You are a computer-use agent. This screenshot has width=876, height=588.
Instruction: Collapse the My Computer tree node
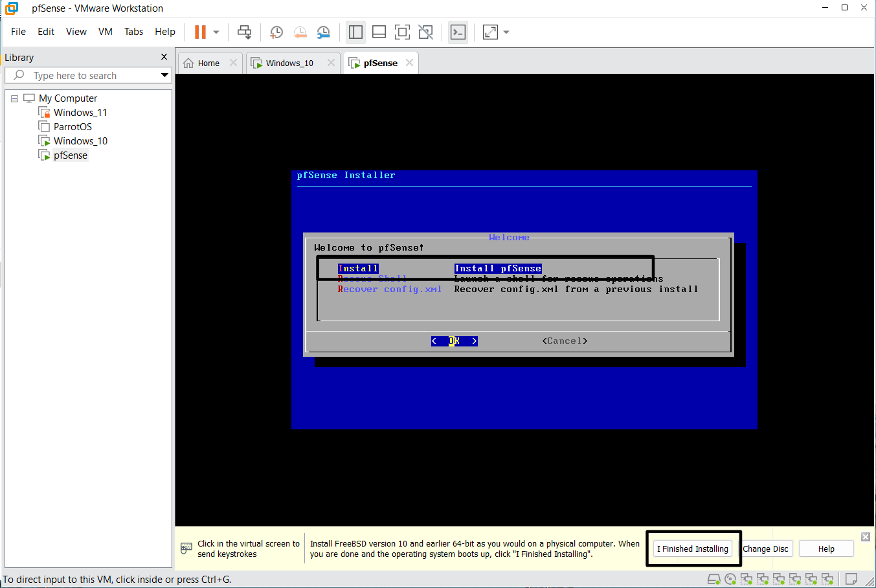click(14, 98)
